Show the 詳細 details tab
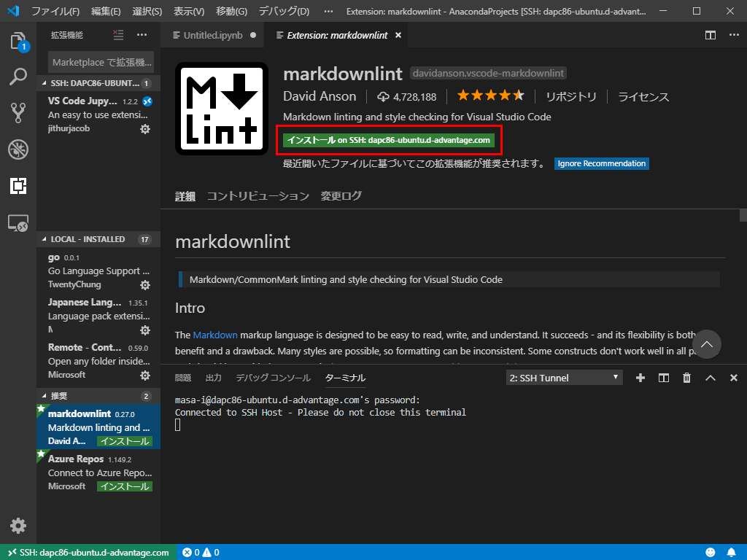The image size is (747, 560). point(185,196)
